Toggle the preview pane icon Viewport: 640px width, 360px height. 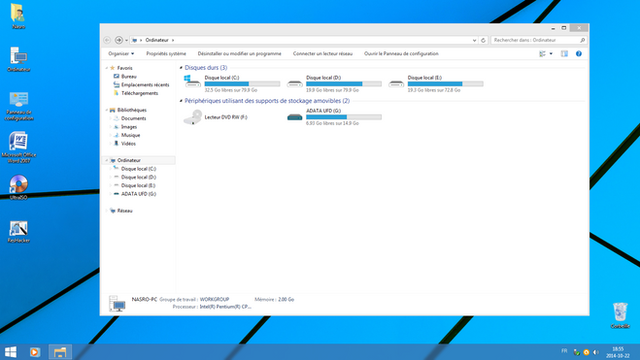(x=564, y=54)
